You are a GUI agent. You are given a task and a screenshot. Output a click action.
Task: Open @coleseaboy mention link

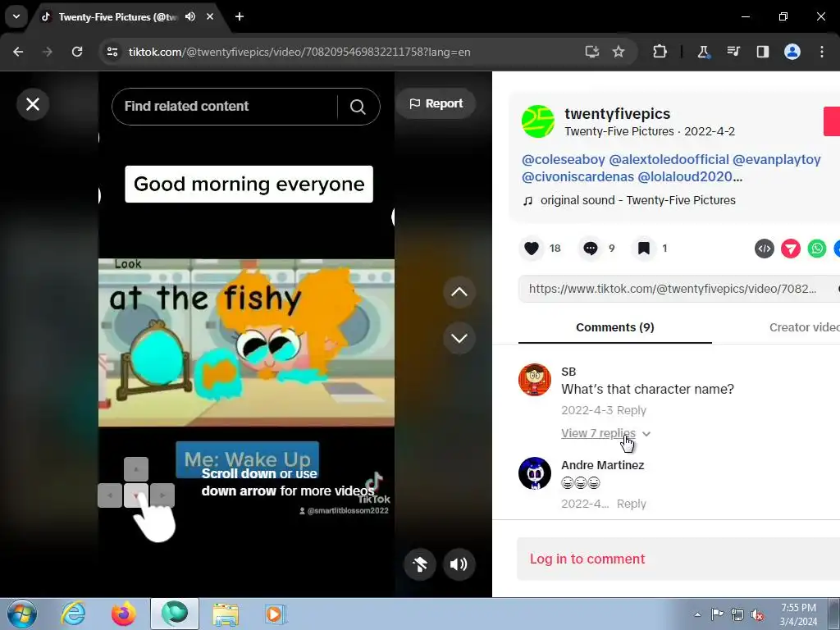[x=563, y=160]
